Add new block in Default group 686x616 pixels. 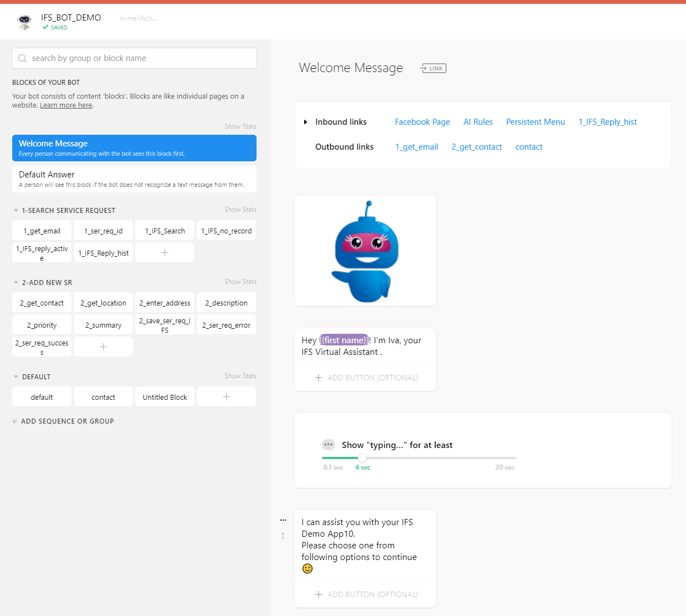pos(226,396)
